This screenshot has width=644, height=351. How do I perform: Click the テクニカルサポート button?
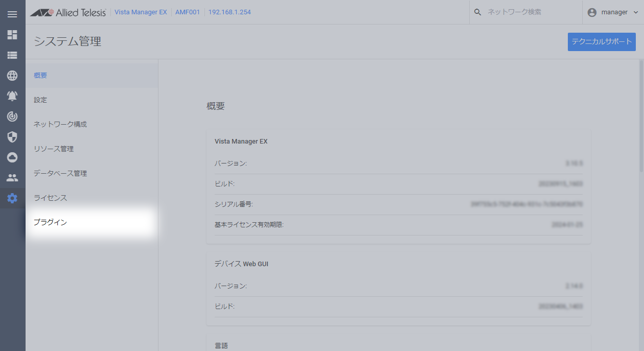pyautogui.click(x=602, y=42)
